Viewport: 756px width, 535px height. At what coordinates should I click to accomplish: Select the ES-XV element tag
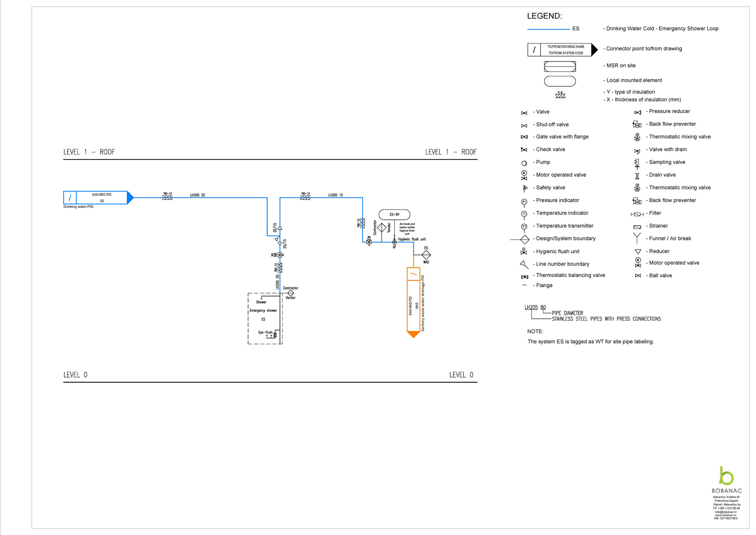pyautogui.click(x=394, y=215)
